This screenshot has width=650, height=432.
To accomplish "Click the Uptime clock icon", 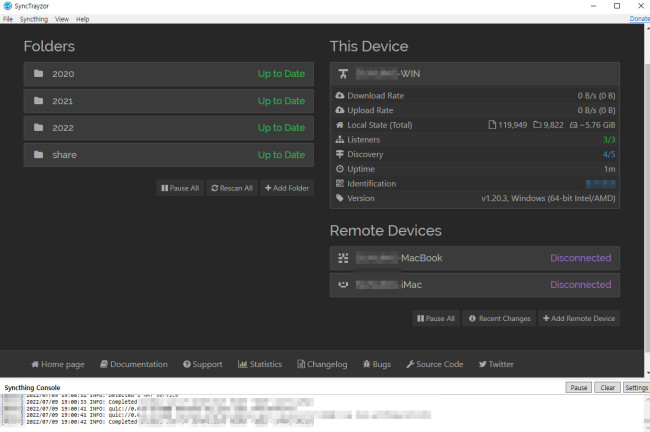I will pyautogui.click(x=340, y=169).
